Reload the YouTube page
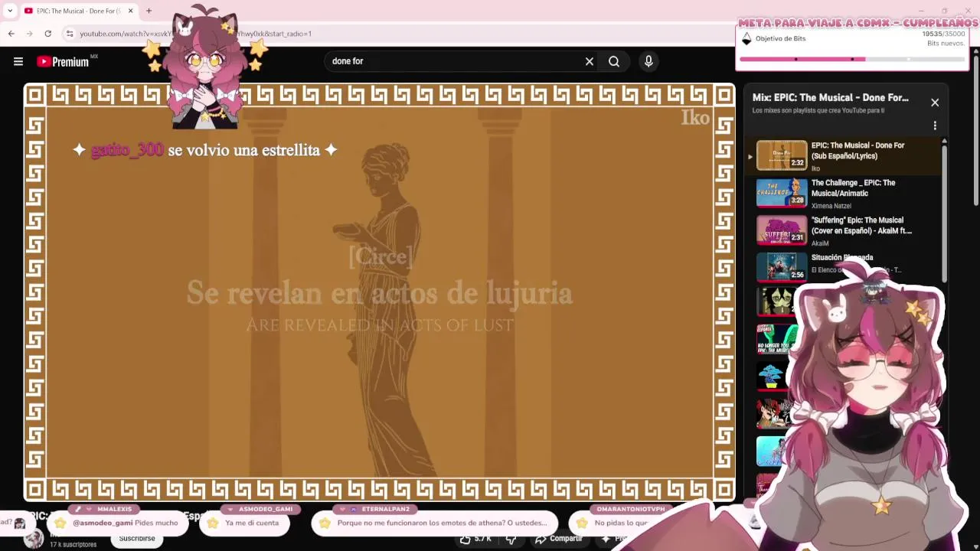Image resolution: width=980 pixels, height=551 pixels. 47,34
